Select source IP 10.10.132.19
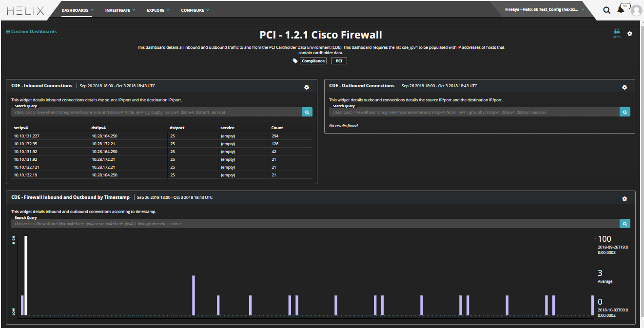This screenshot has width=644, height=328. click(25, 175)
